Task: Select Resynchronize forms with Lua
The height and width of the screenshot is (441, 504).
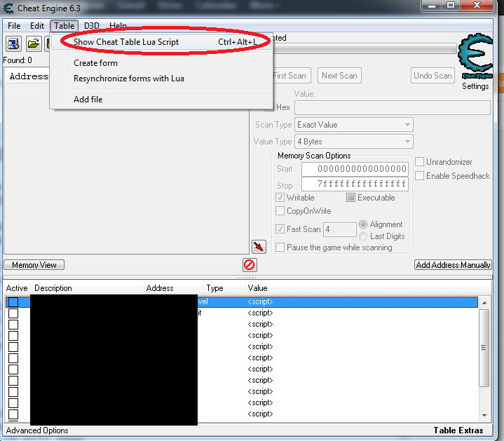Action: click(128, 79)
